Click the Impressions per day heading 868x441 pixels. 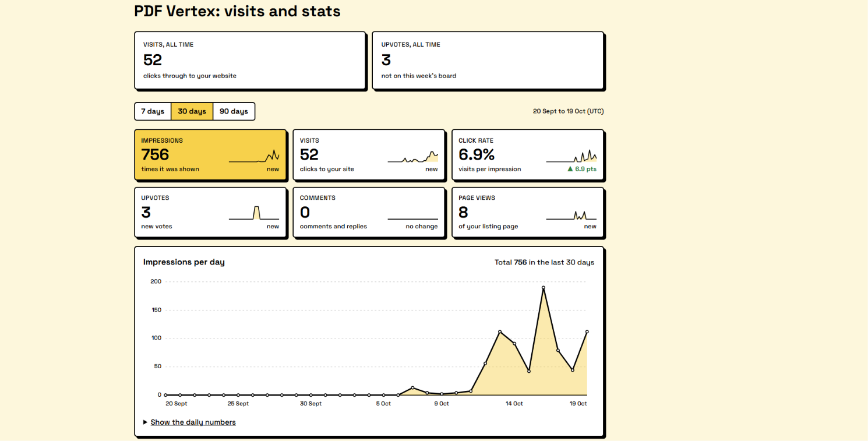point(184,262)
